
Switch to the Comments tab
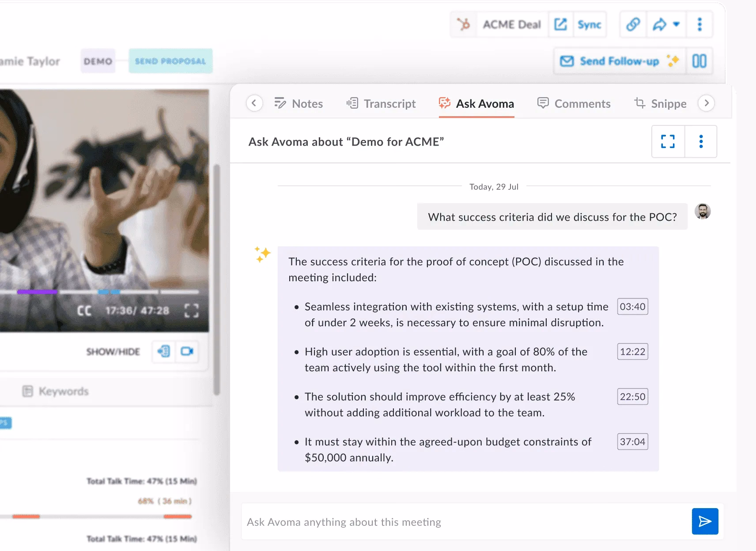574,104
